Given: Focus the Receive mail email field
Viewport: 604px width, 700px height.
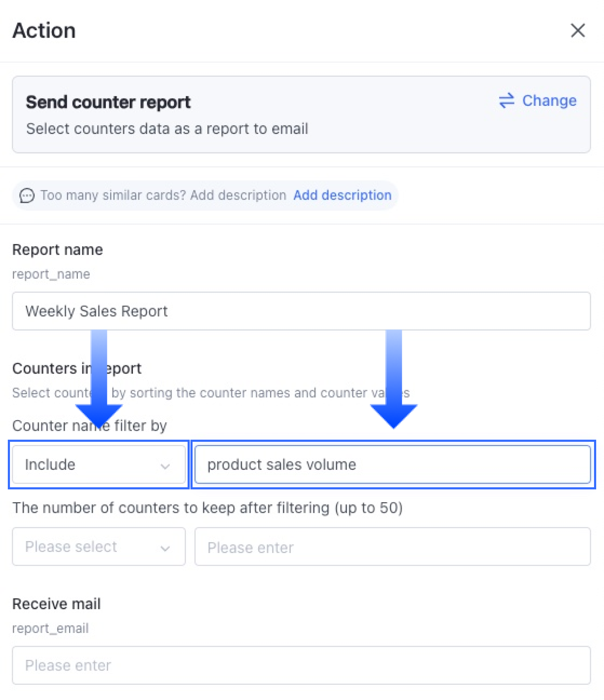Looking at the screenshot, I should pyautogui.click(x=301, y=665).
